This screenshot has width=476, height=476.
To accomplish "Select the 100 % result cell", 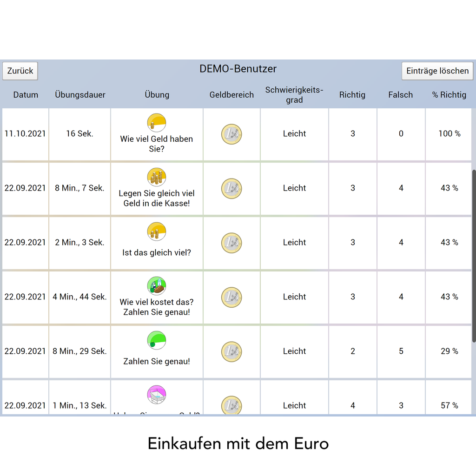I will click(x=449, y=134).
